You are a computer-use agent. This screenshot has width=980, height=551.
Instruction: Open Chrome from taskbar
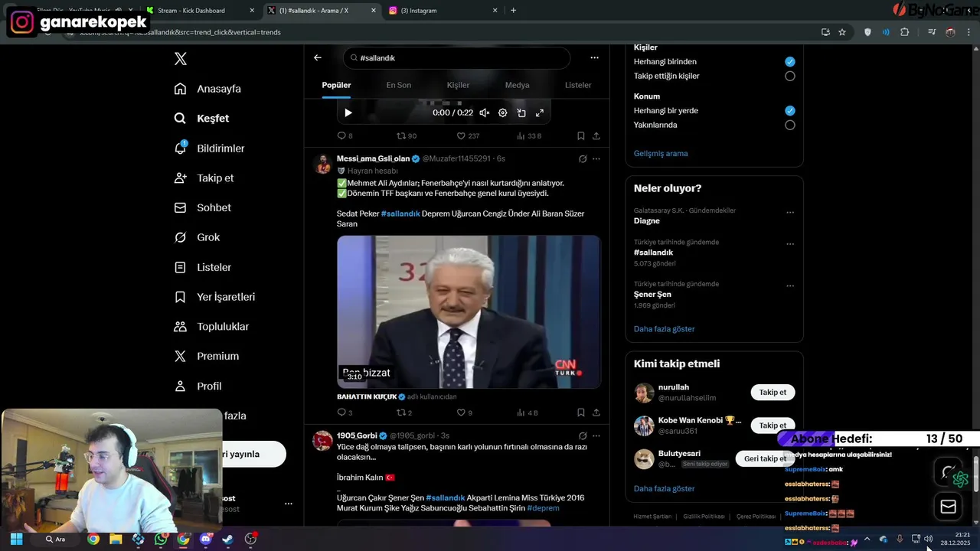click(93, 539)
